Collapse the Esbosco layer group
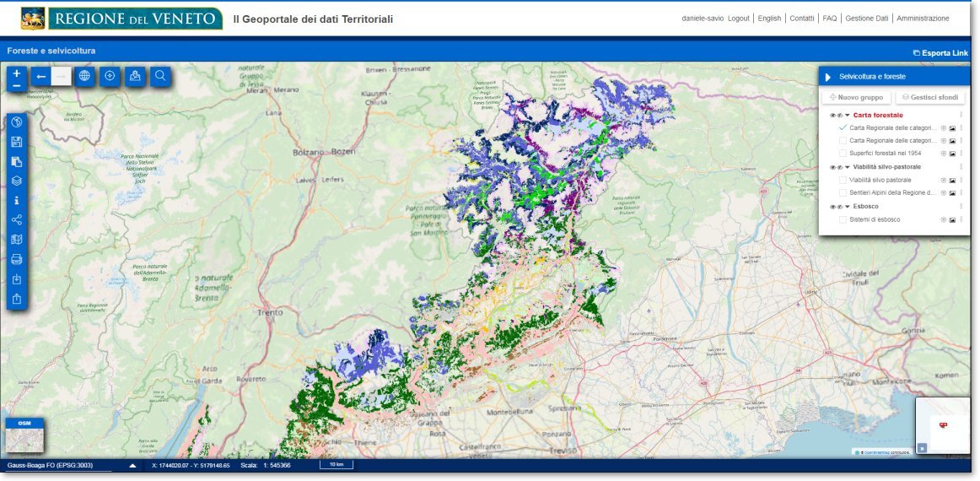Image resolution: width=980 pixels, height=481 pixels. (848, 207)
